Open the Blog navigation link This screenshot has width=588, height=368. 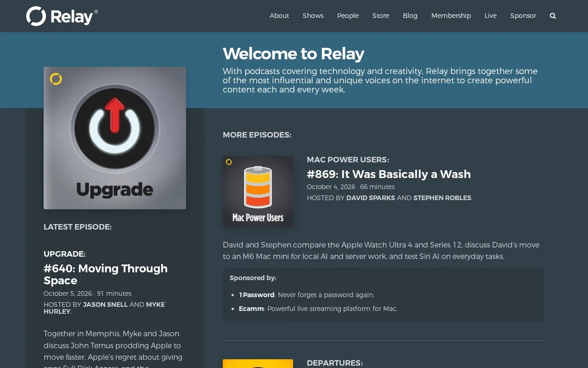pos(410,16)
